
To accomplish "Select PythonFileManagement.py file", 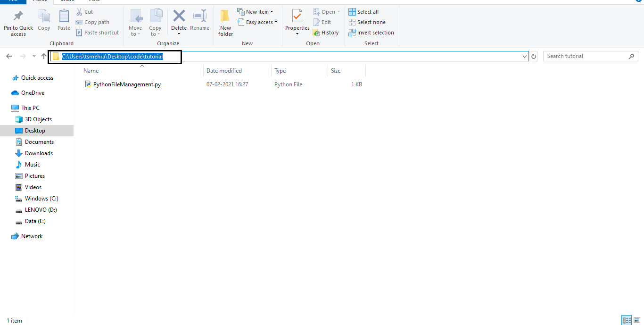I will [127, 84].
